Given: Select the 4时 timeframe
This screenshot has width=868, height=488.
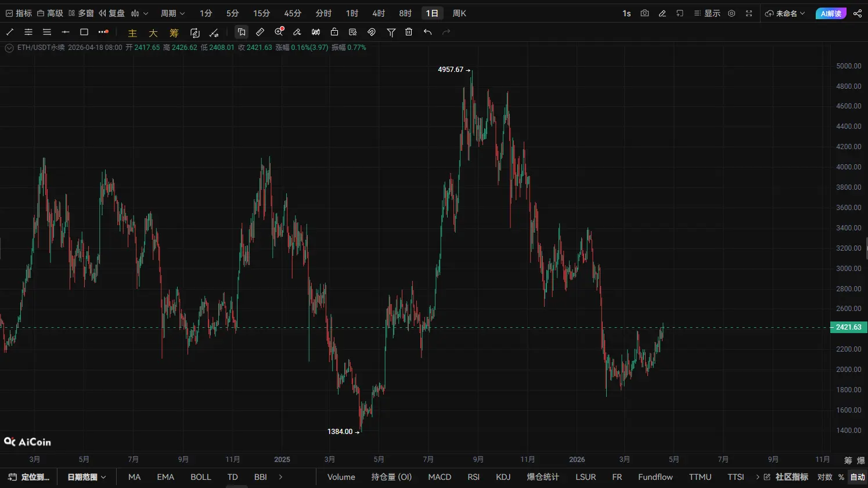Looking at the screenshot, I should 379,13.
